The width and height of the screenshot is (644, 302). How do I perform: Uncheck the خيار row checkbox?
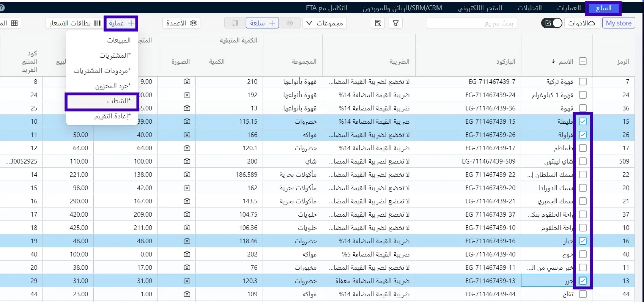click(583, 241)
